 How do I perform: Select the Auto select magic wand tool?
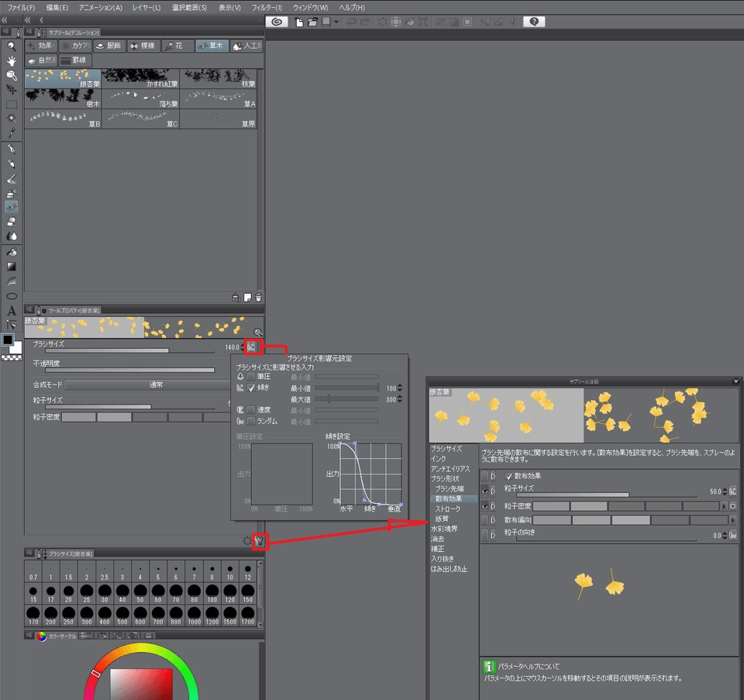click(12, 119)
